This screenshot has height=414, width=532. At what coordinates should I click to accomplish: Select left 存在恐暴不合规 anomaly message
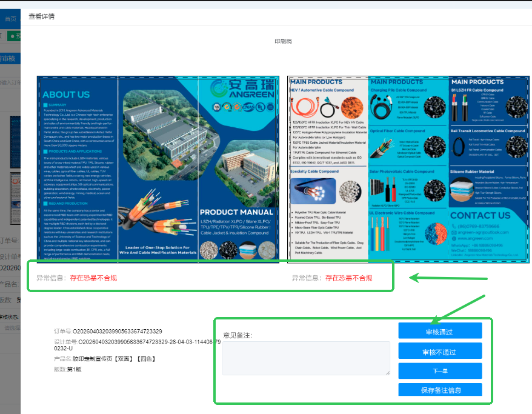(93, 278)
